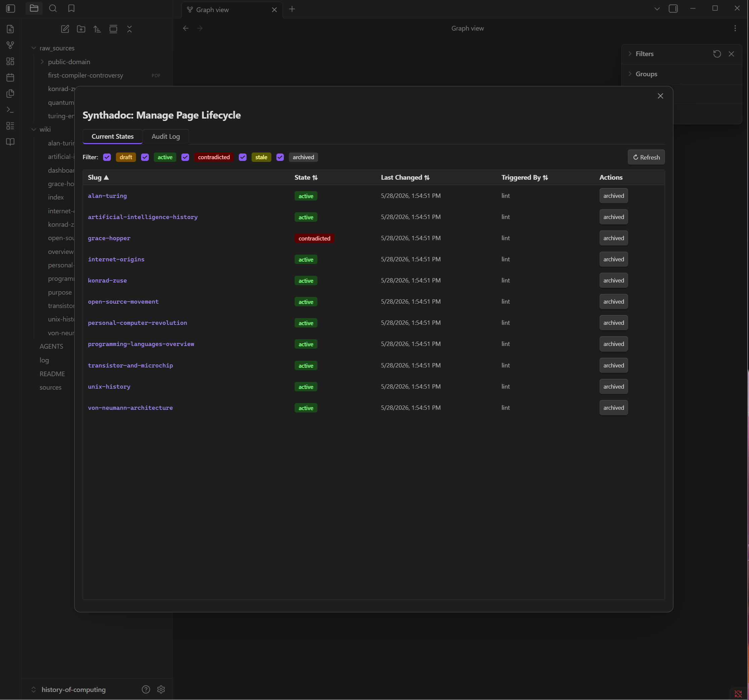
Task: Uncheck the draft filter checkbox
Action: (107, 157)
